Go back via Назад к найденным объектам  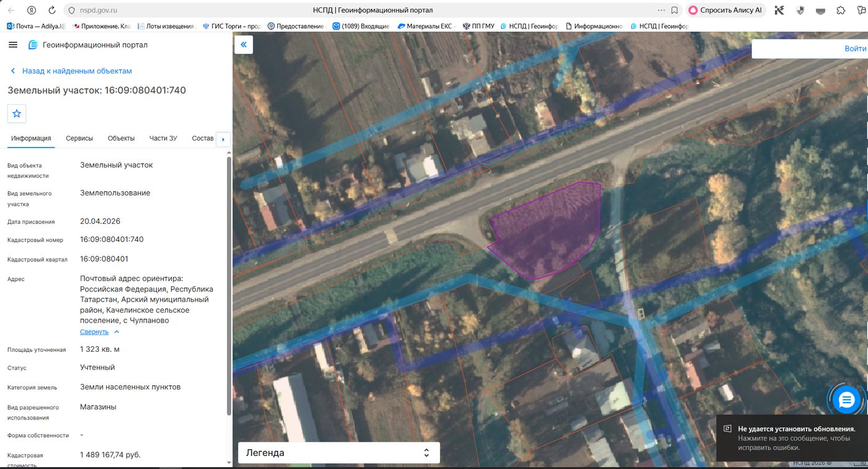(71, 71)
